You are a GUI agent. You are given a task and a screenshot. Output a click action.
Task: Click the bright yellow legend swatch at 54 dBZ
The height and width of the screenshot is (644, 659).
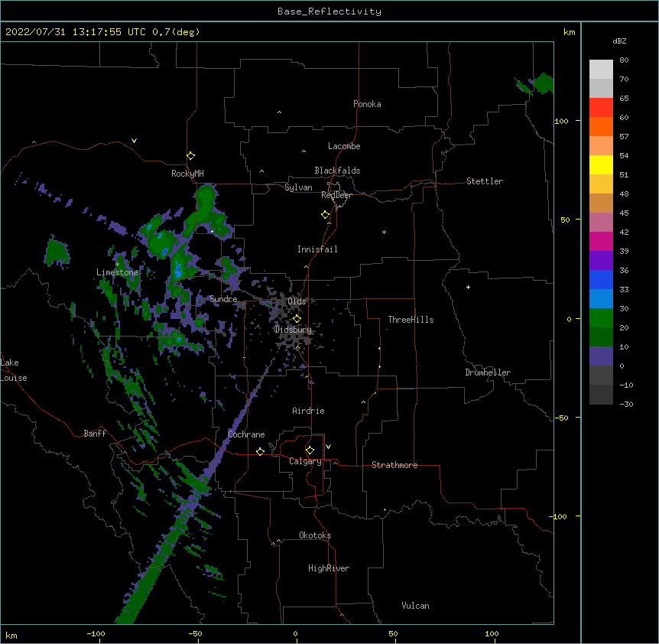601,164
